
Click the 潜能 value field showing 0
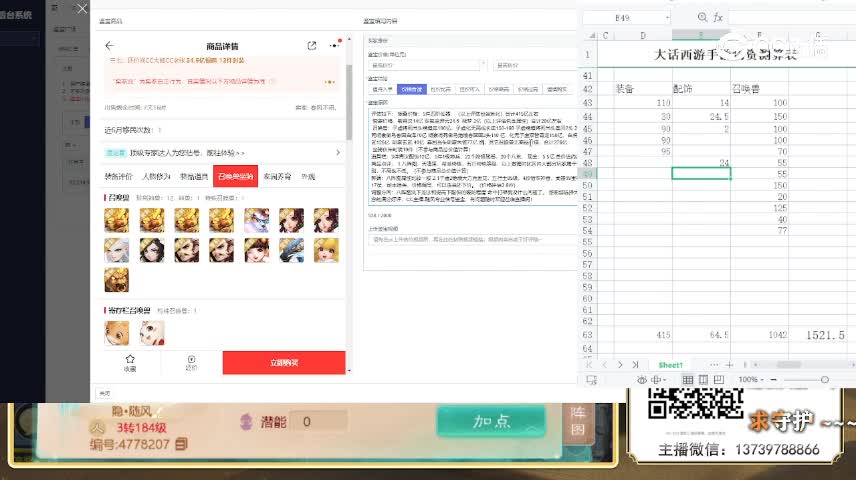pos(319,422)
